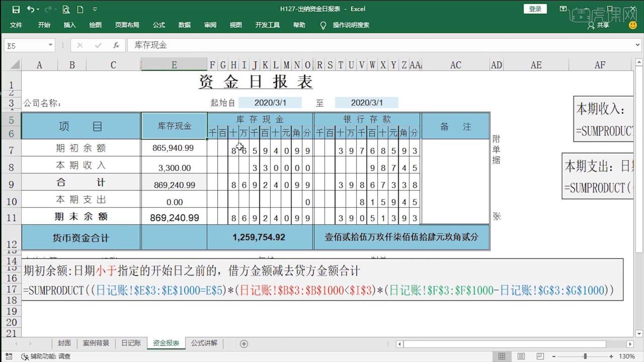This screenshot has width=644, height=362.
Task: Switch to the 公式讲解 sheet tab
Action: [x=204, y=343]
